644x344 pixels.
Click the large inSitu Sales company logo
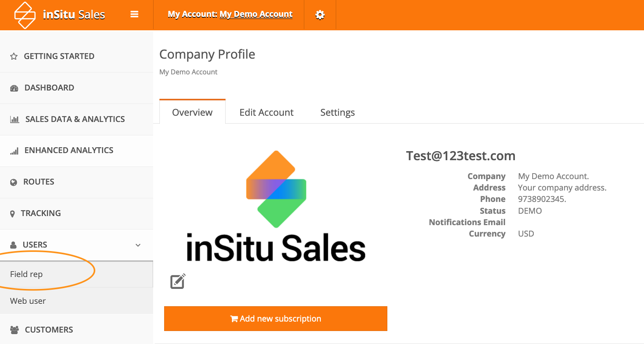click(x=276, y=207)
